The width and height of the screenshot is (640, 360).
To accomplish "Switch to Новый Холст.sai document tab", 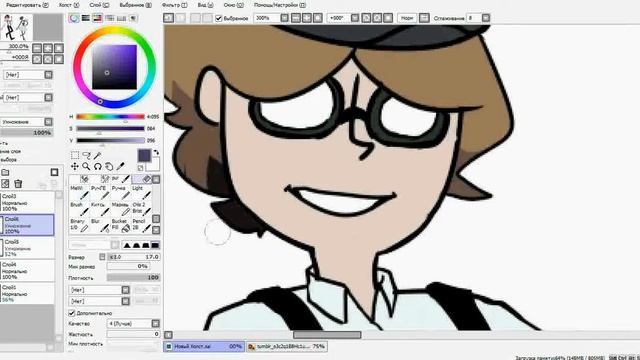I will click(x=204, y=347).
